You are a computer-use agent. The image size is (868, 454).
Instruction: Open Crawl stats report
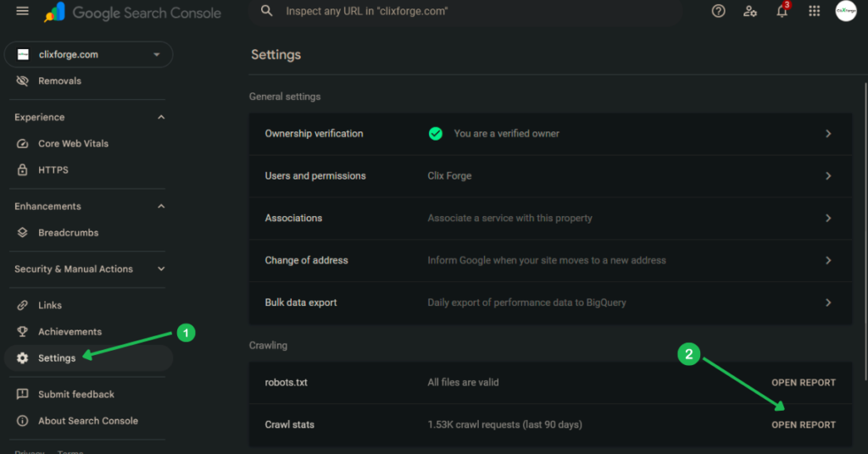click(804, 424)
